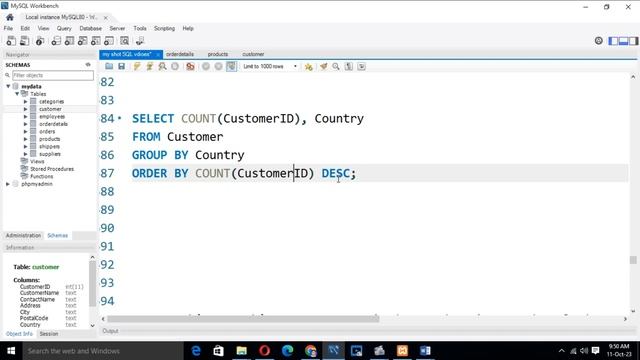Image resolution: width=640 pixels, height=360 pixels.
Task: Open Workbench preferences gear icon
Action: pyautogui.click(x=598, y=40)
